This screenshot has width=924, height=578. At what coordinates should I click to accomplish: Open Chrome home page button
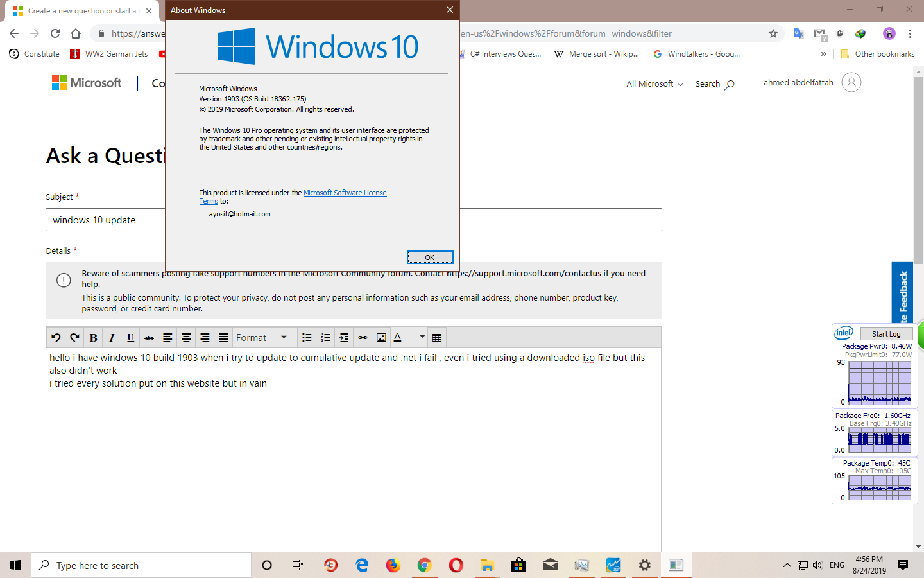pyautogui.click(x=76, y=33)
